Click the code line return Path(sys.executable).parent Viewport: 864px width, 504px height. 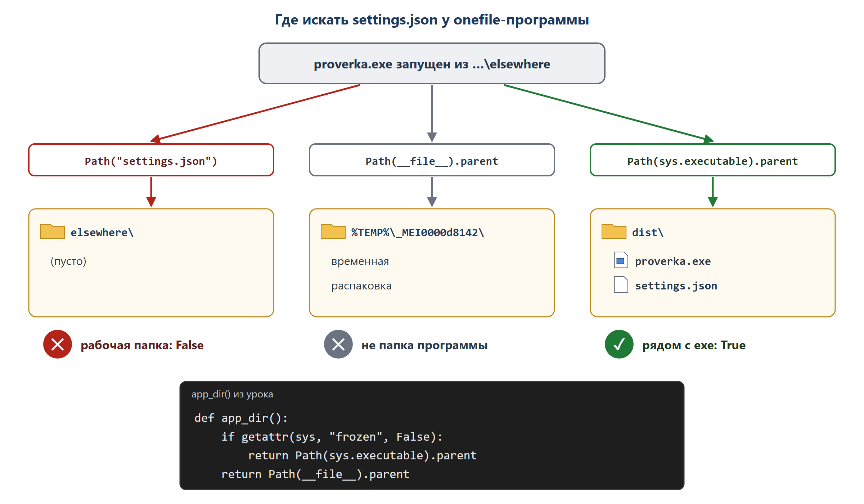(x=362, y=455)
